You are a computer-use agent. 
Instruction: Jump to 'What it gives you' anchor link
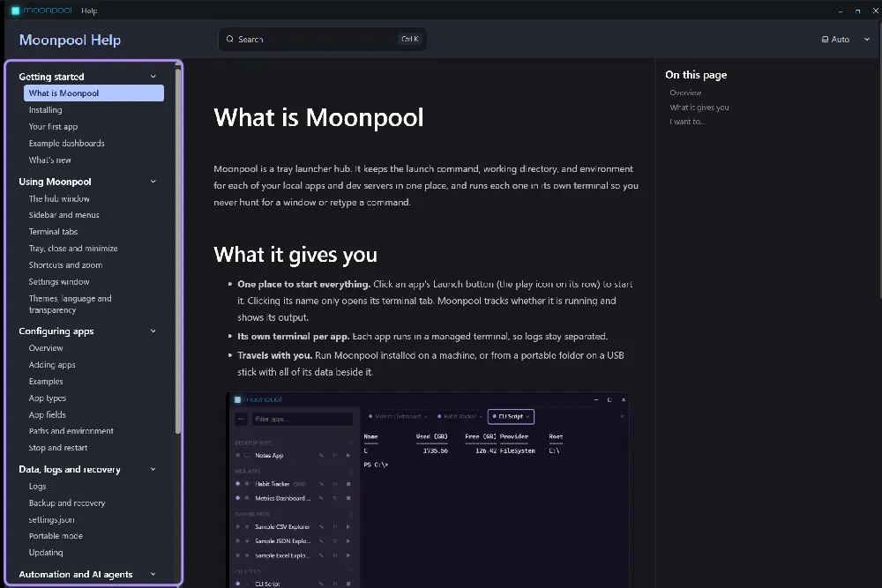(x=699, y=108)
